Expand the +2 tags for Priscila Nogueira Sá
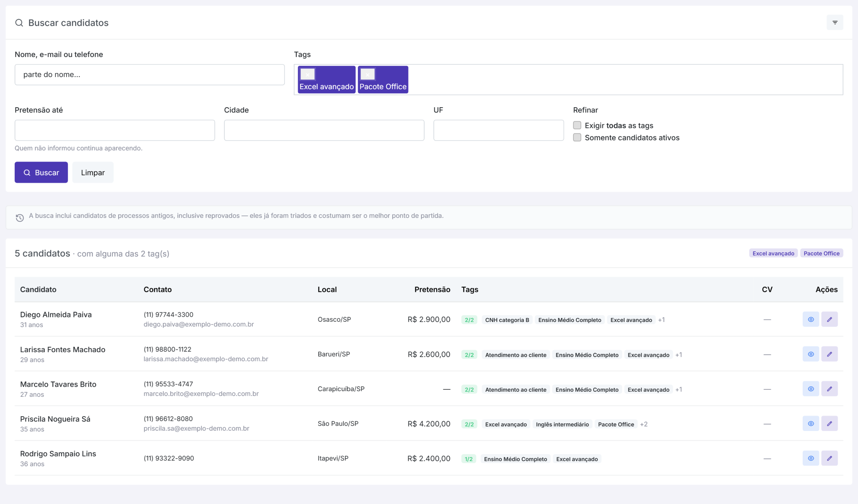 click(644, 424)
